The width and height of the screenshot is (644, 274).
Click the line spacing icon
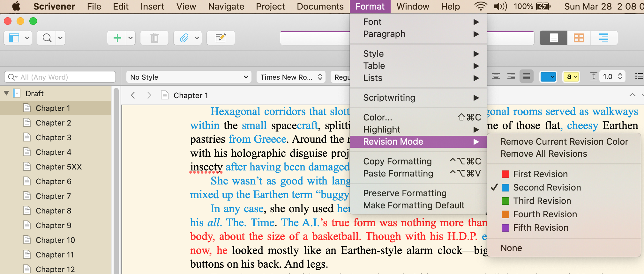click(594, 76)
